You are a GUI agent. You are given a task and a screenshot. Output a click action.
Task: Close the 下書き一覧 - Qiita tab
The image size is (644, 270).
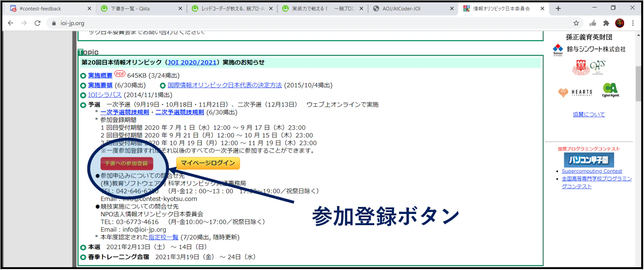click(179, 9)
